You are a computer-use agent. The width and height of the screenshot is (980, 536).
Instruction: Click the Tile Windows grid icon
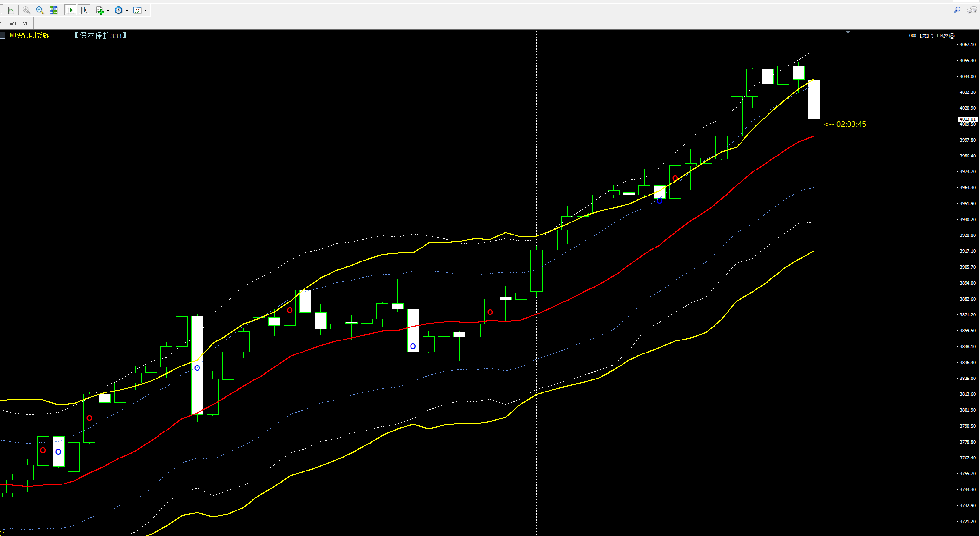(53, 10)
